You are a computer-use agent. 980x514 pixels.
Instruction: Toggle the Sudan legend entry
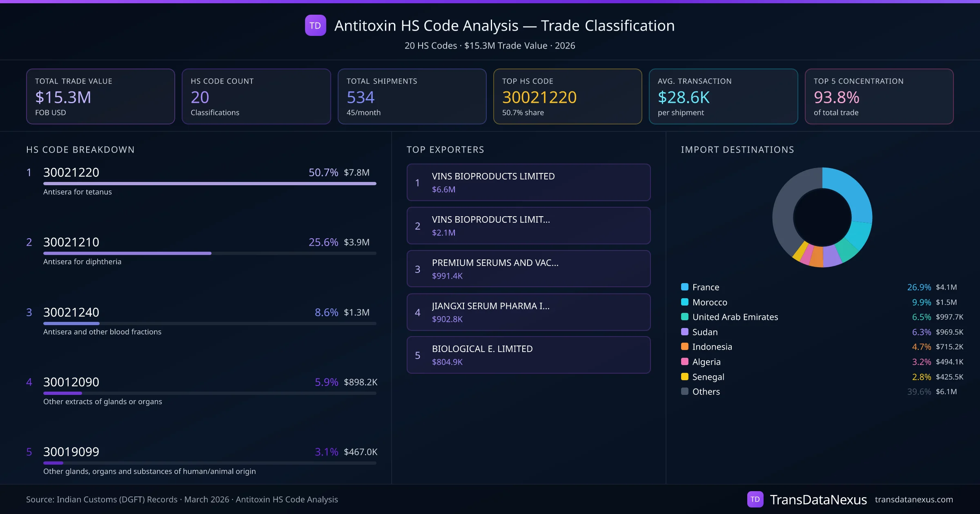[x=705, y=332]
